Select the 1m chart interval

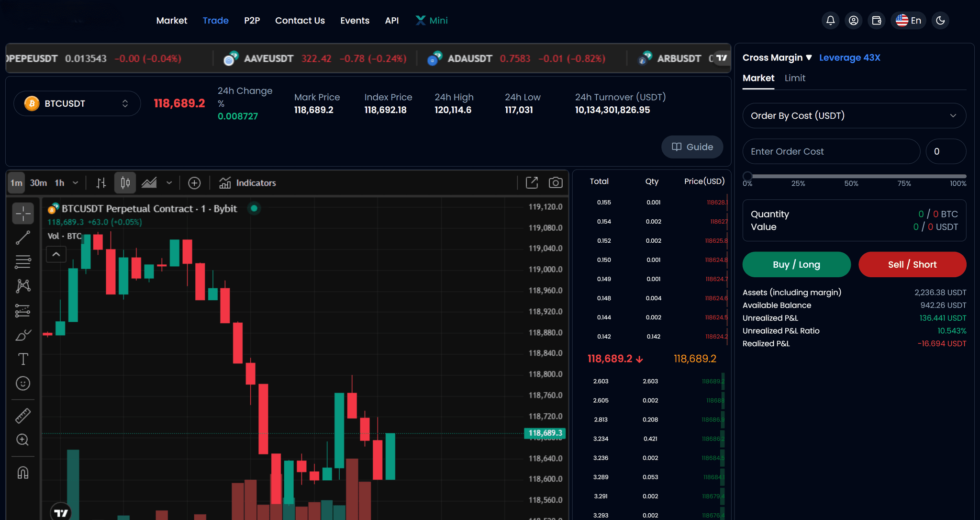16,183
